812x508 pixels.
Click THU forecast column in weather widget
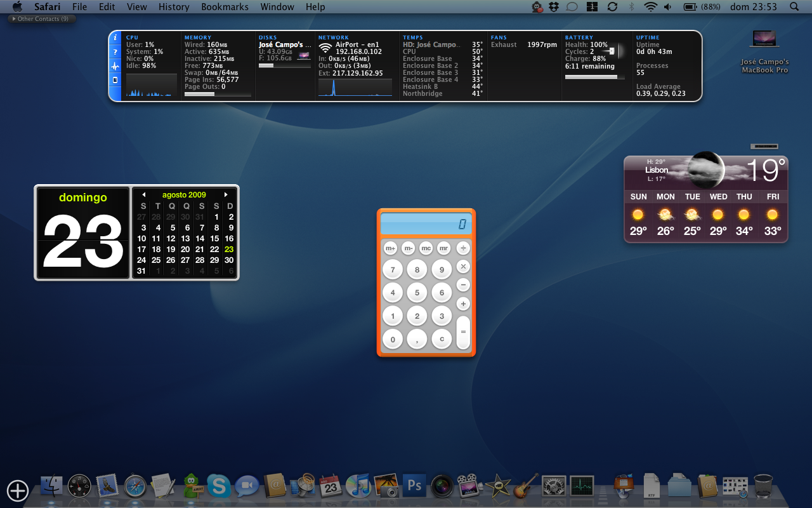click(x=745, y=215)
